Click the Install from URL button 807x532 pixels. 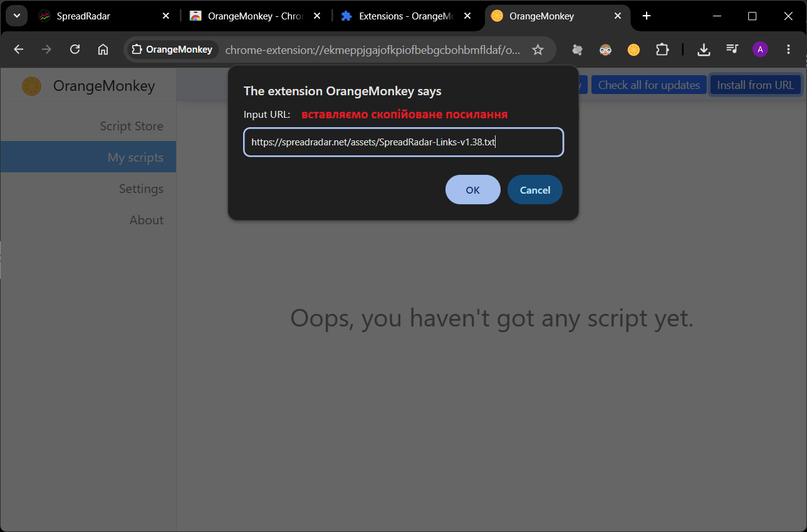(x=755, y=85)
